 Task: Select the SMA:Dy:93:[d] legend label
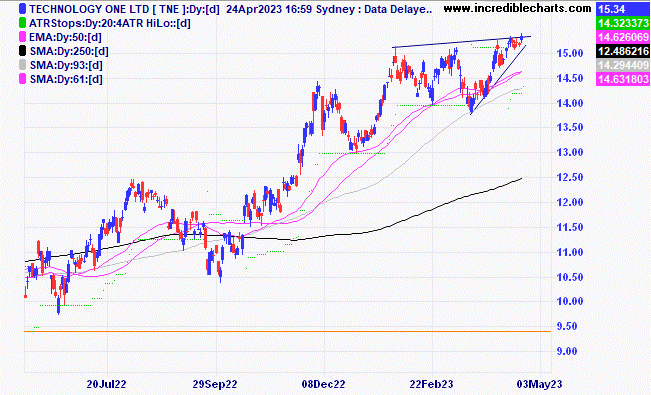(66, 65)
